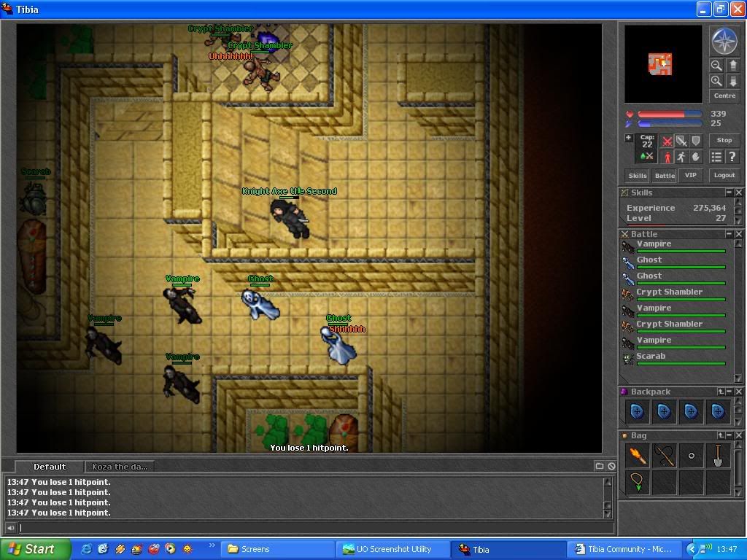
Task: Select the small ring item in the Bag
Action: [692, 456]
